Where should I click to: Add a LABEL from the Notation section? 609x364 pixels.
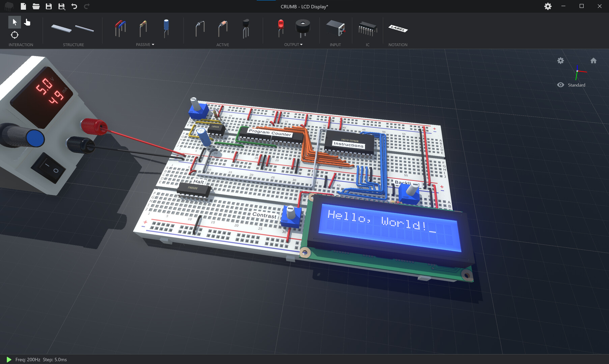tap(398, 29)
